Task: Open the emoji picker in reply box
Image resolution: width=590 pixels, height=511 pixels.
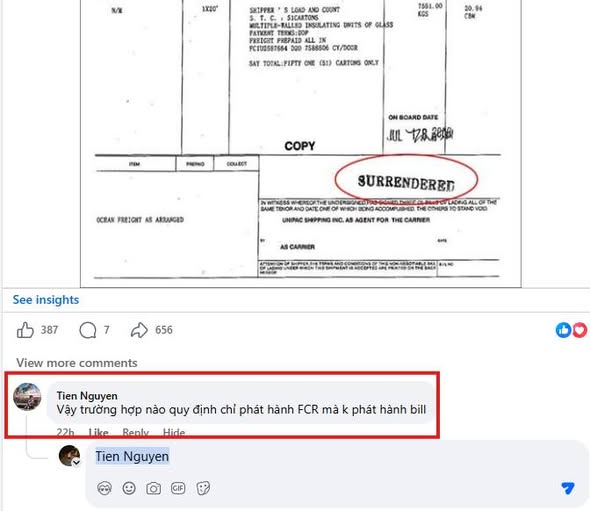Action: click(129, 488)
